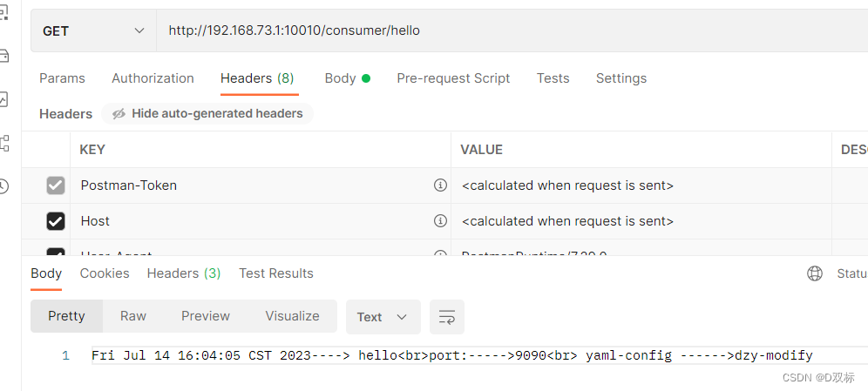This screenshot has height=391, width=868.
Task: Switch to Preview response view
Action: [206, 316]
